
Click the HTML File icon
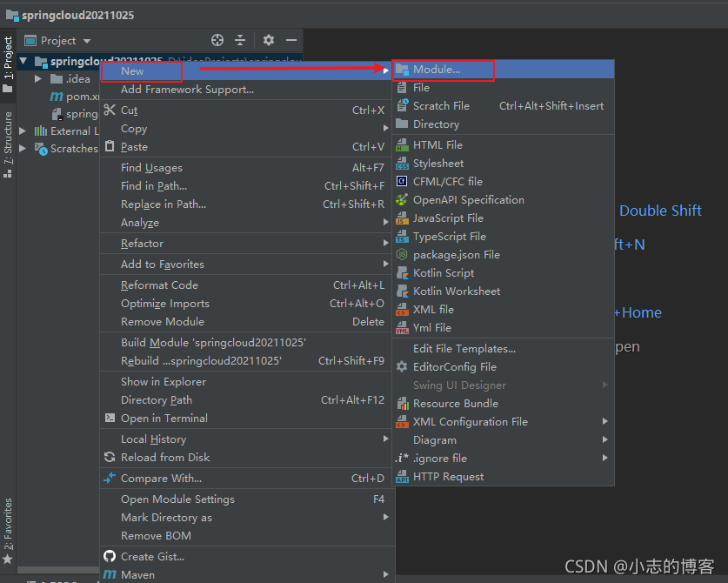click(x=402, y=145)
